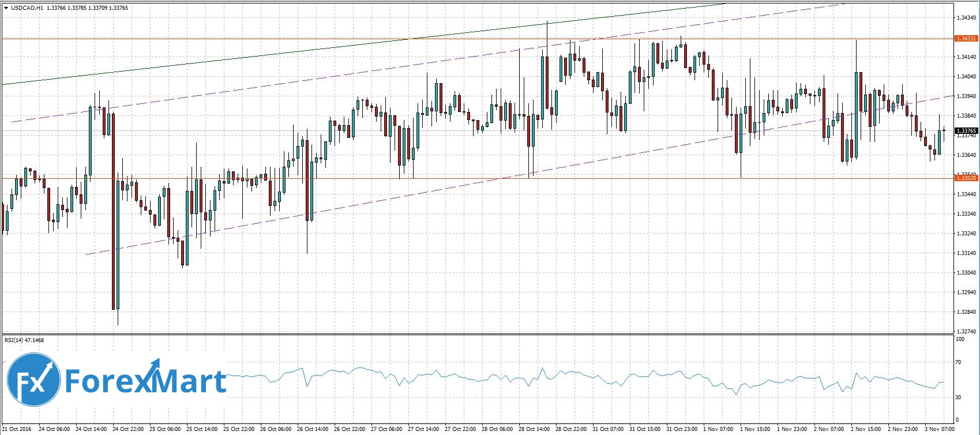Click the 1.32840 price axis label
The image size is (980, 435).
(966, 312)
